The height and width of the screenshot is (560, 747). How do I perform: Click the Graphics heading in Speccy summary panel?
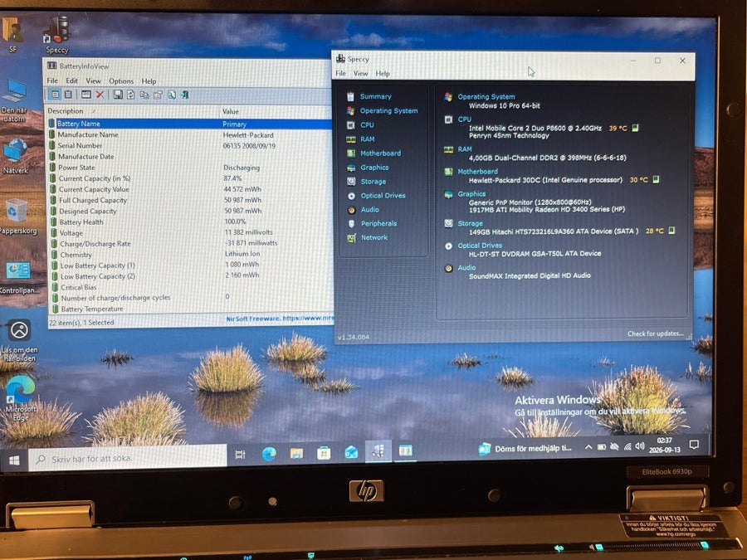(471, 194)
